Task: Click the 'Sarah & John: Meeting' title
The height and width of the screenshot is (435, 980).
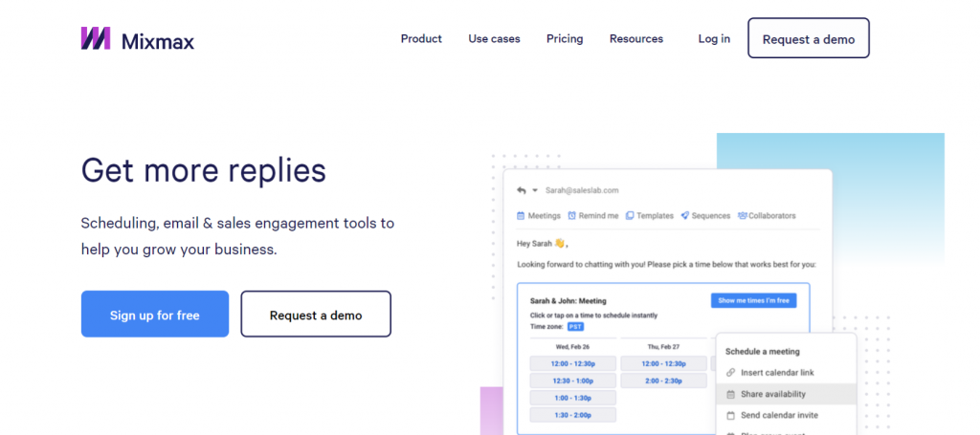Action: tap(568, 301)
